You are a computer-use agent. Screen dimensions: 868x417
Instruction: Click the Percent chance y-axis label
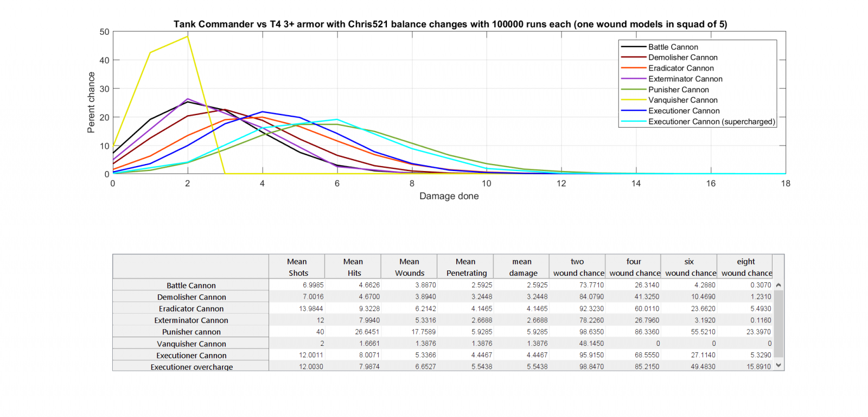pyautogui.click(x=91, y=103)
